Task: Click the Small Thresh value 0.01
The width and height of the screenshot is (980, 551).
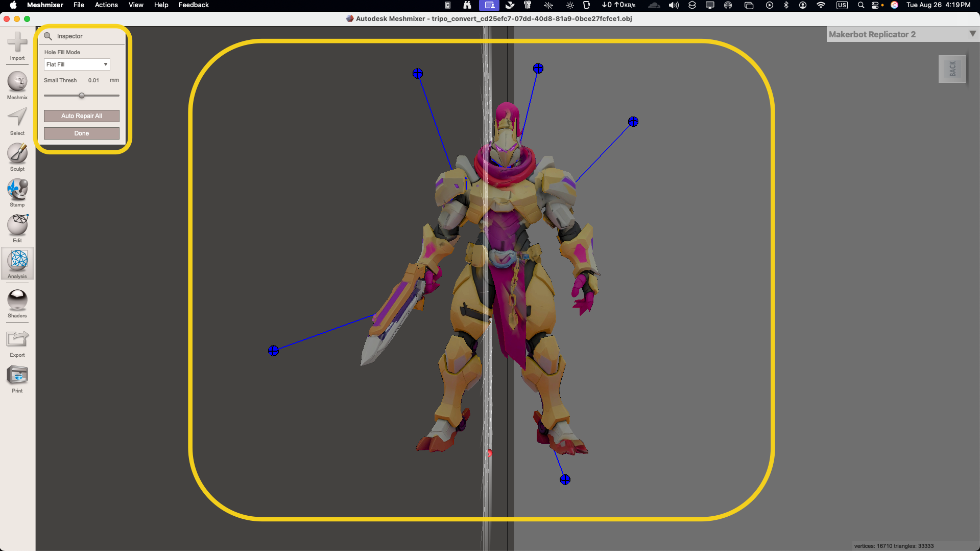Action: click(93, 80)
